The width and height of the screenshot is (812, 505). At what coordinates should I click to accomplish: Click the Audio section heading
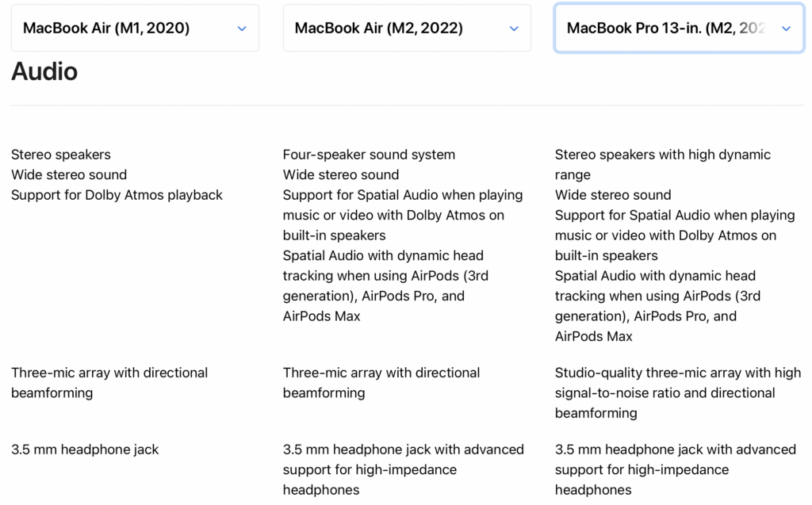44,71
